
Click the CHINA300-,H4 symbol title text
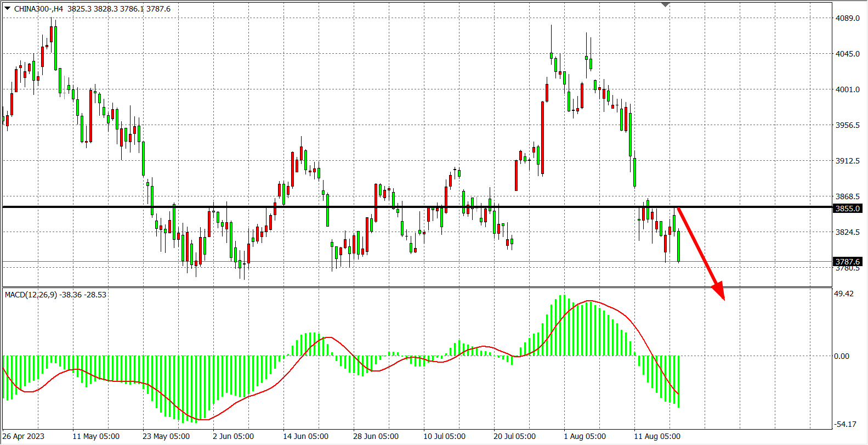pos(38,9)
